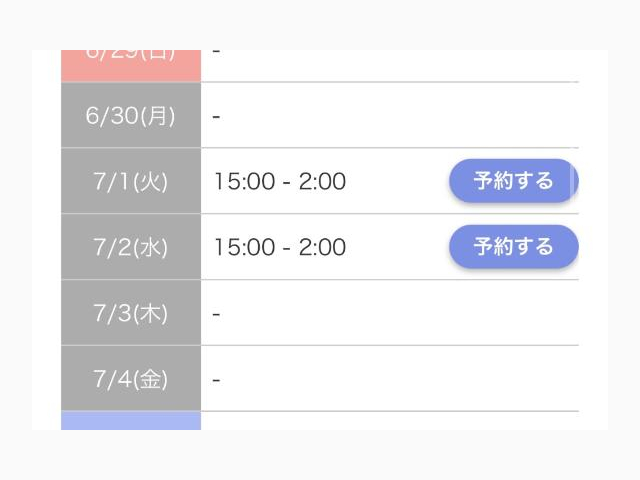Click the pink 6/29 Sunday date cell
Screen dimensions: 640x480
tap(131, 65)
